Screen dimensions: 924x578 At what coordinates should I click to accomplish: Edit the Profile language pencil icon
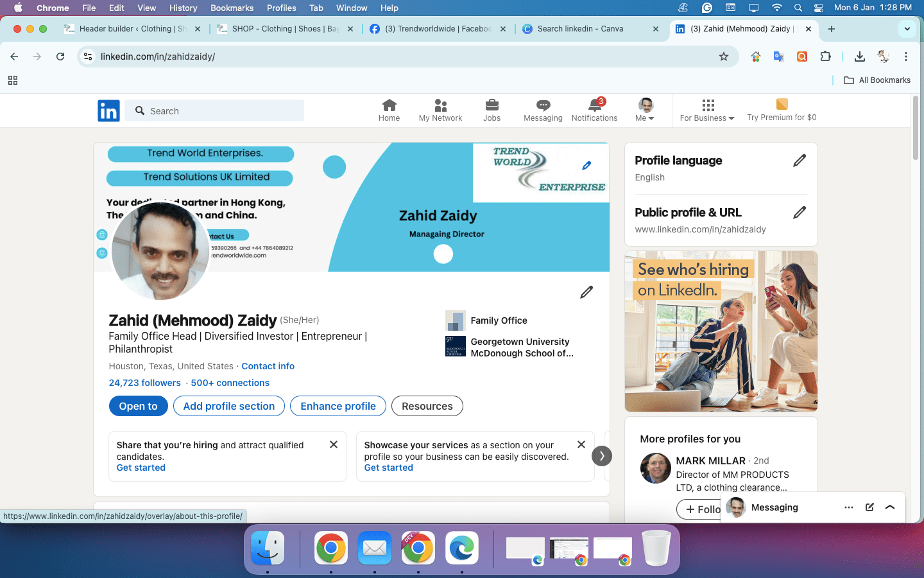[x=799, y=161]
